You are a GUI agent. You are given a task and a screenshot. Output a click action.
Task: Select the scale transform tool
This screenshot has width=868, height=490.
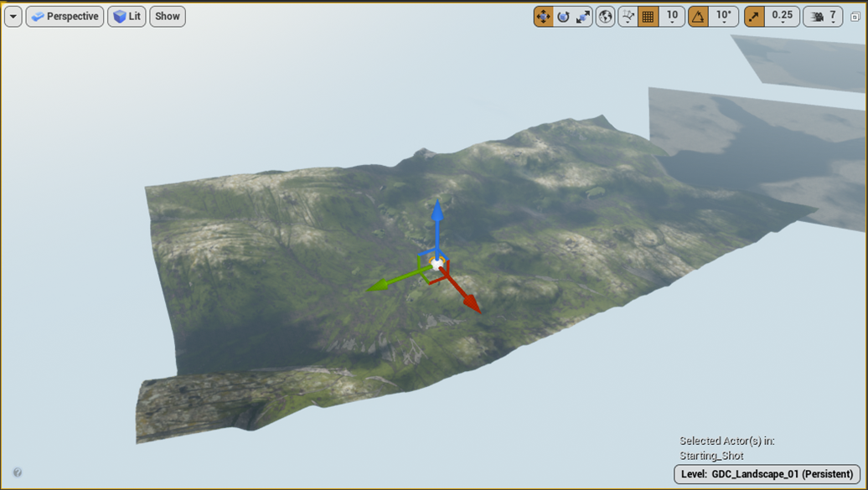[x=582, y=17]
